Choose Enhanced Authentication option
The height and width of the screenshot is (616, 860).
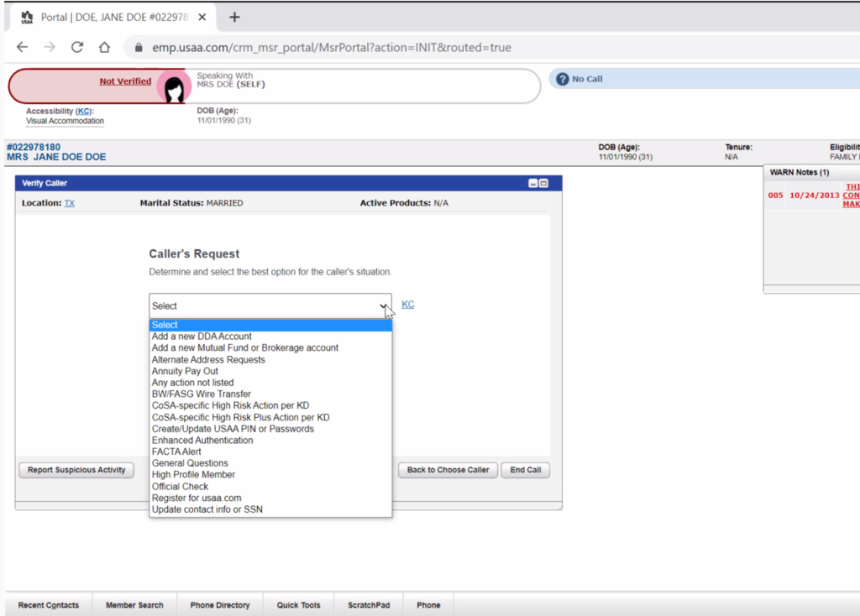coord(270,440)
